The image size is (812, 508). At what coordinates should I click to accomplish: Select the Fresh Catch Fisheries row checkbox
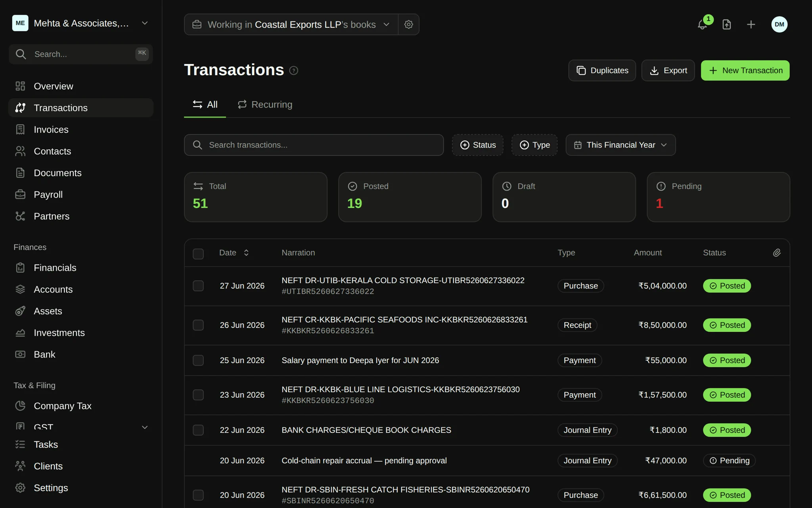pos(198,495)
